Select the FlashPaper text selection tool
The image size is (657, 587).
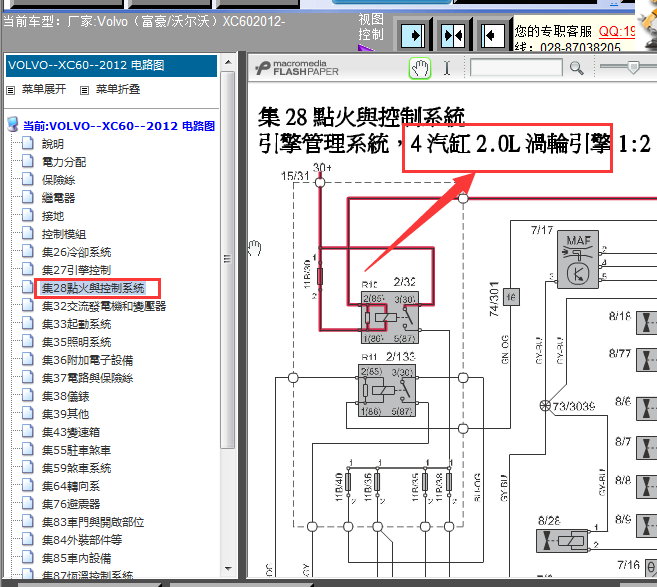pos(447,68)
